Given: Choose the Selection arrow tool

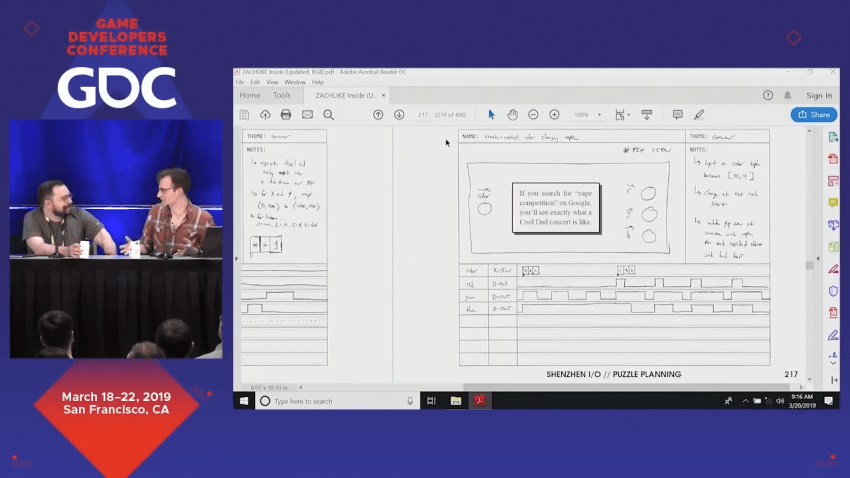Looking at the screenshot, I should pos(491,115).
